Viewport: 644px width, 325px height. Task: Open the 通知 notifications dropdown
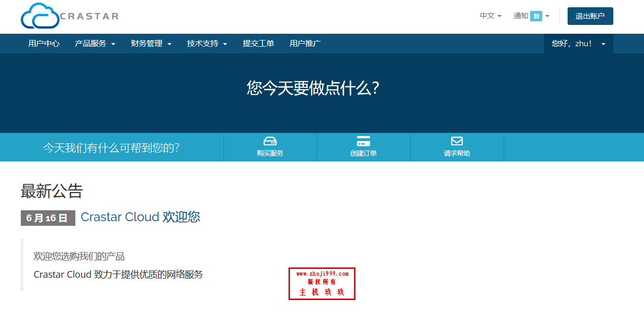(x=531, y=16)
